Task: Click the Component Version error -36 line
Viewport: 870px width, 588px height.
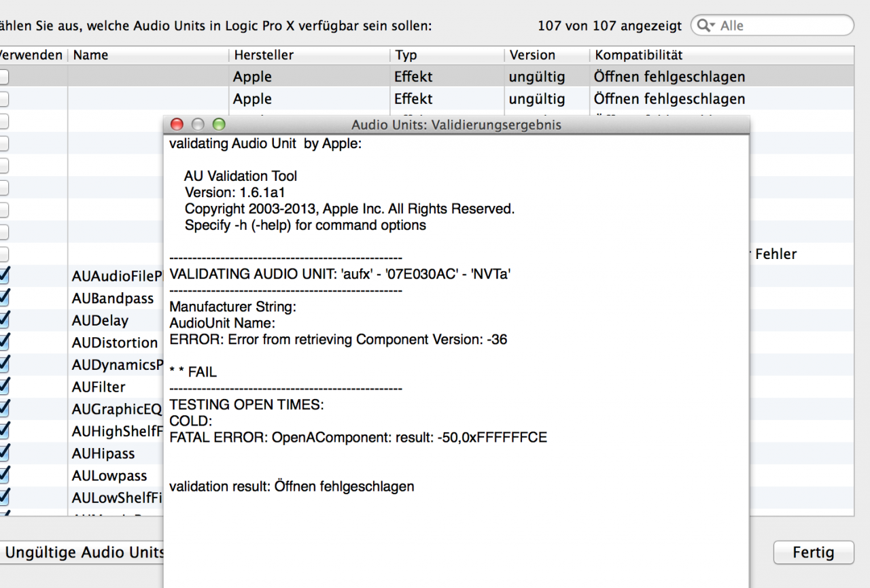Action: click(x=338, y=339)
